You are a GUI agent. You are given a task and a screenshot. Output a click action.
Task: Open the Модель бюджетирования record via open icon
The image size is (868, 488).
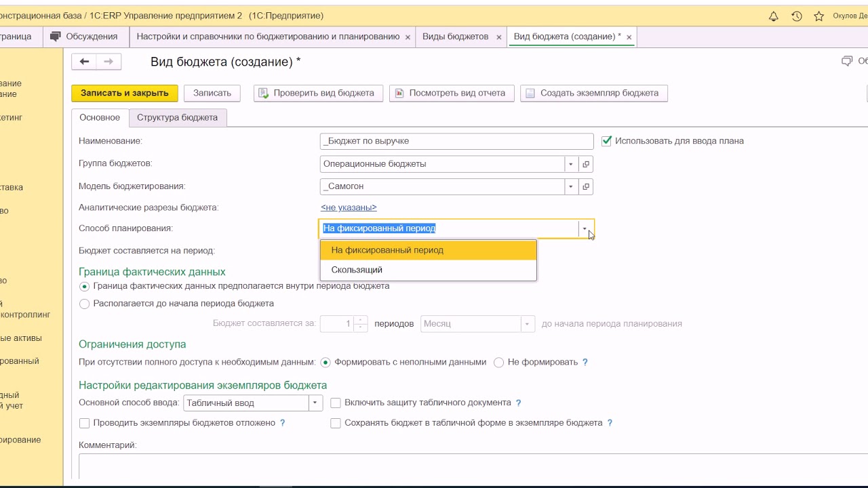[x=586, y=186]
